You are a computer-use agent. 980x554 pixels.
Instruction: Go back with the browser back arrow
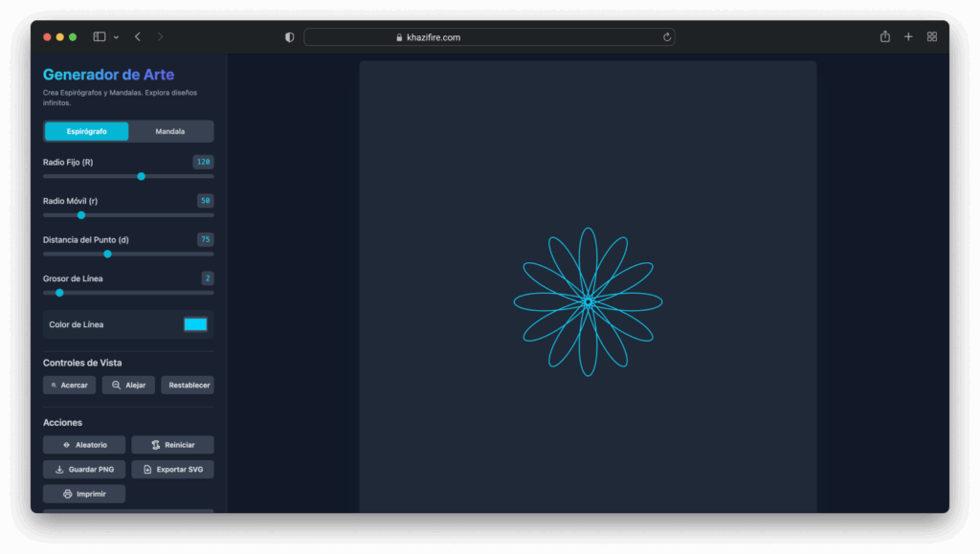point(138,36)
